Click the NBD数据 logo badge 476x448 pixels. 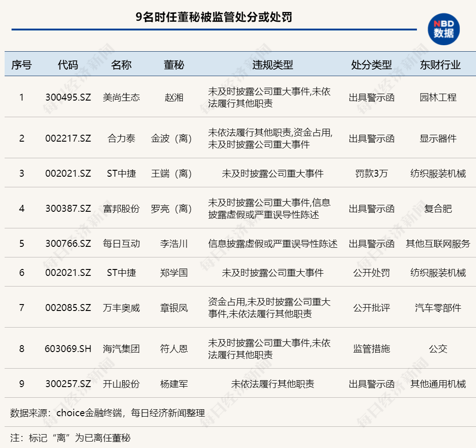(x=444, y=29)
